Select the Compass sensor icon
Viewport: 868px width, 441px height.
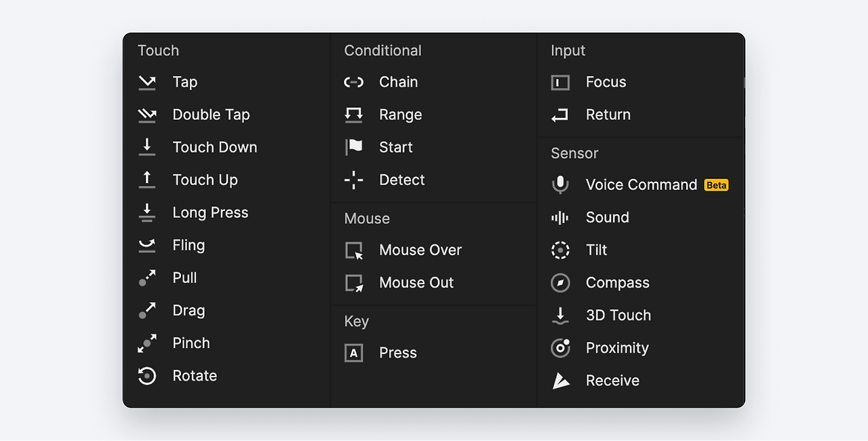560,283
